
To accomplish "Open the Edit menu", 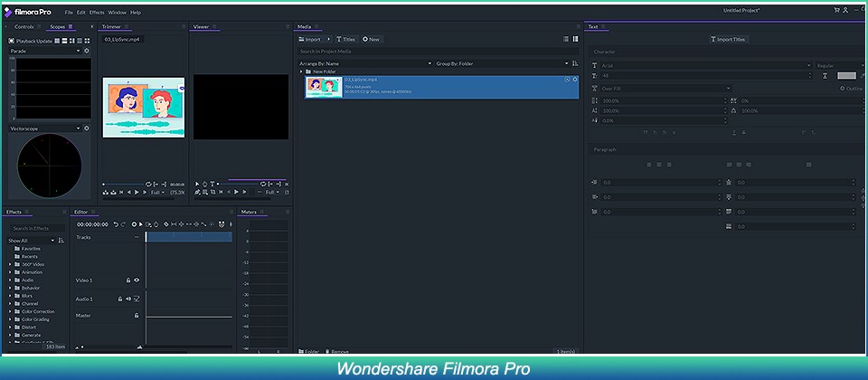I will pyautogui.click(x=80, y=12).
